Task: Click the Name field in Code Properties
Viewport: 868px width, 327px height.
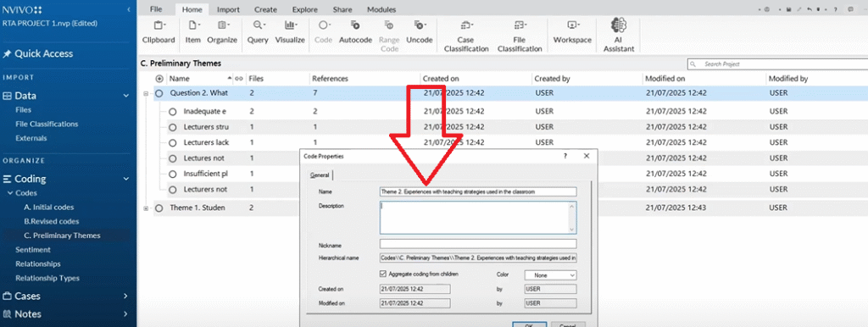Action: click(x=478, y=191)
